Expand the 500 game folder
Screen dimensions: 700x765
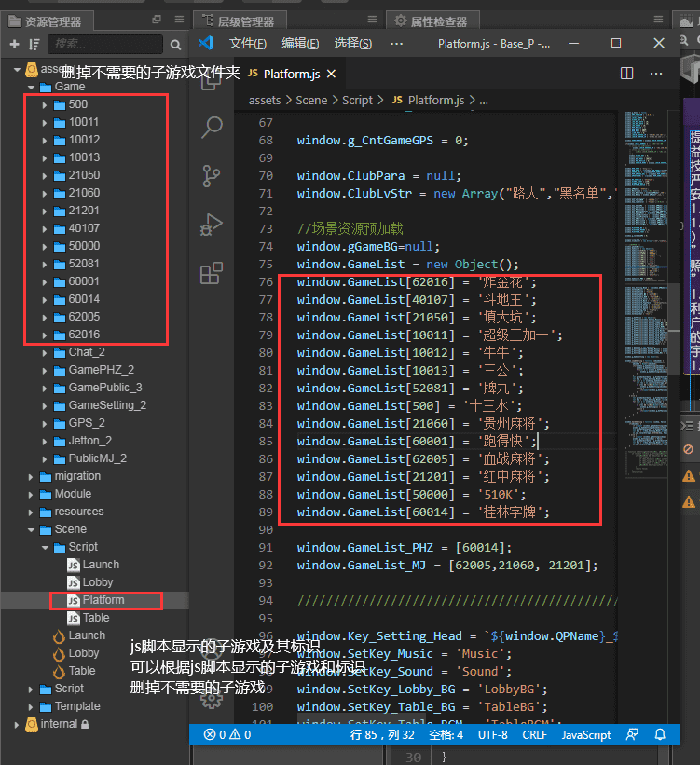coord(45,104)
